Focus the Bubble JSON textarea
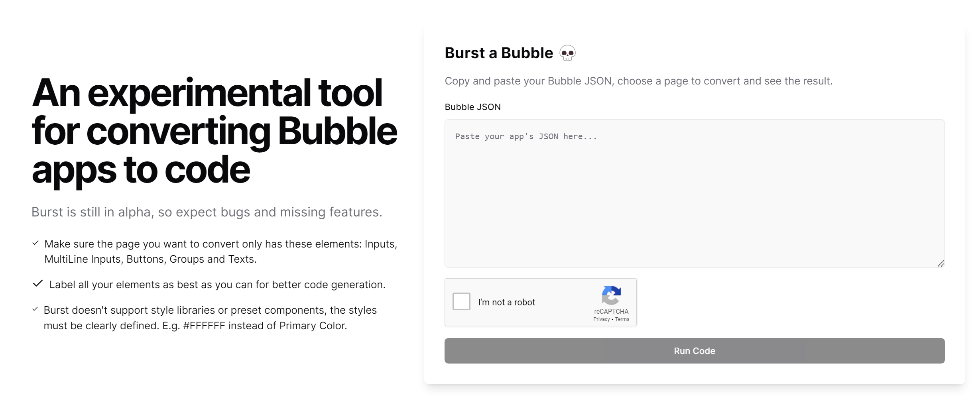This screenshot has width=980, height=403. click(x=695, y=193)
